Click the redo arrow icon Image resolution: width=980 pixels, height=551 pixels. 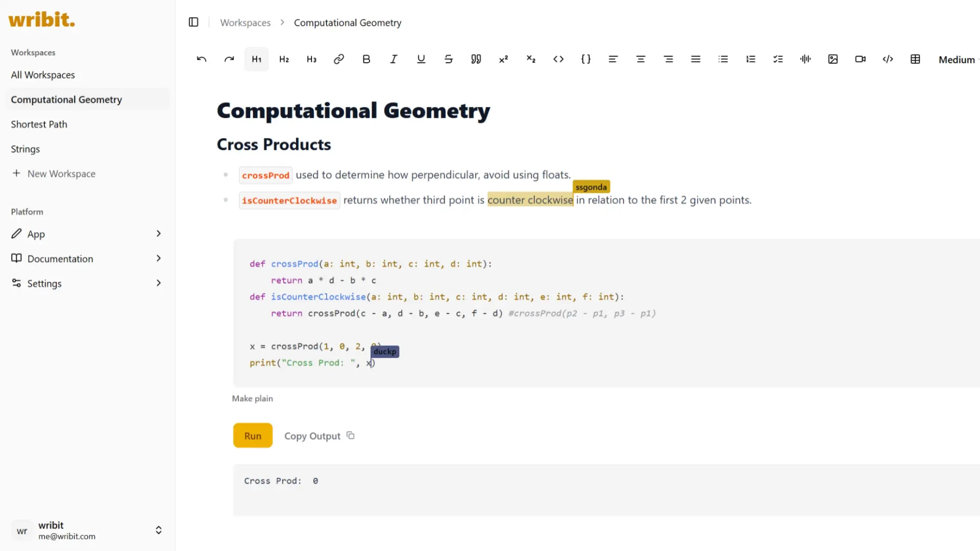click(x=229, y=59)
